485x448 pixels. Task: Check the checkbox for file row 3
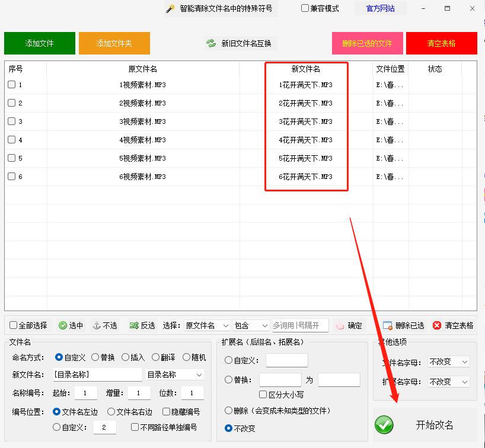coord(12,121)
